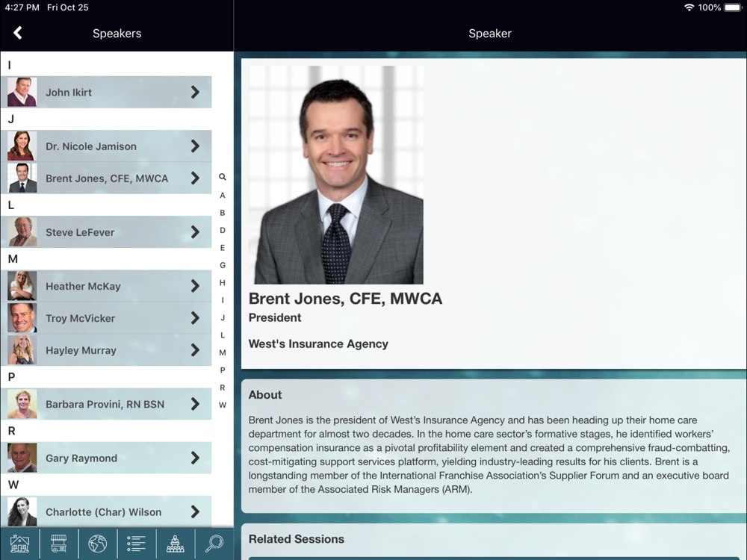Viewport: 747px width, 560px height.
Task: Tap the 'President' title under the profile name
Action: click(x=275, y=317)
